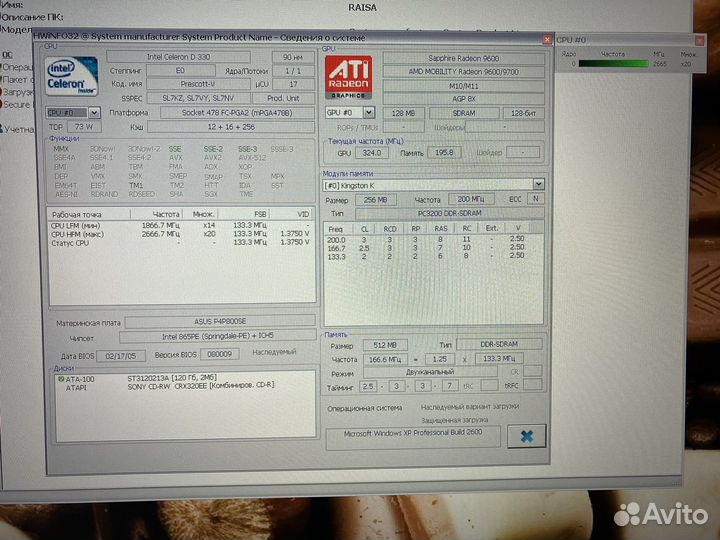This screenshot has height=540, width=720.
Task: Click the ECC N value field
Action: pos(535,198)
